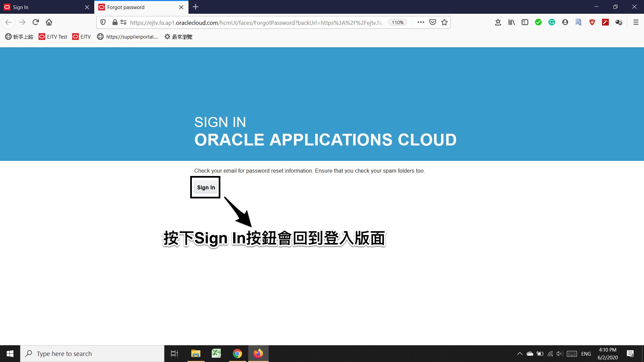
Task: Open page actions three-dot menu
Action: pos(421,22)
